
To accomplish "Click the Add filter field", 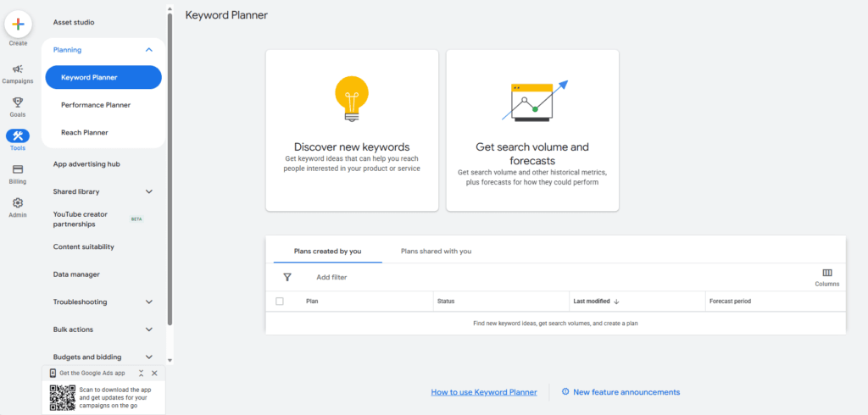I will (331, 277).
